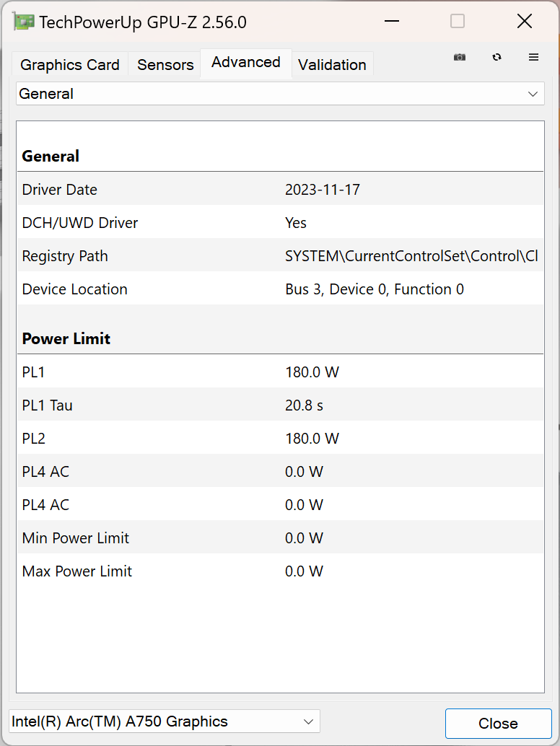Screen dimensions: 560x746
Task: Click the screenshot camera icon
Action: (460, 57)
